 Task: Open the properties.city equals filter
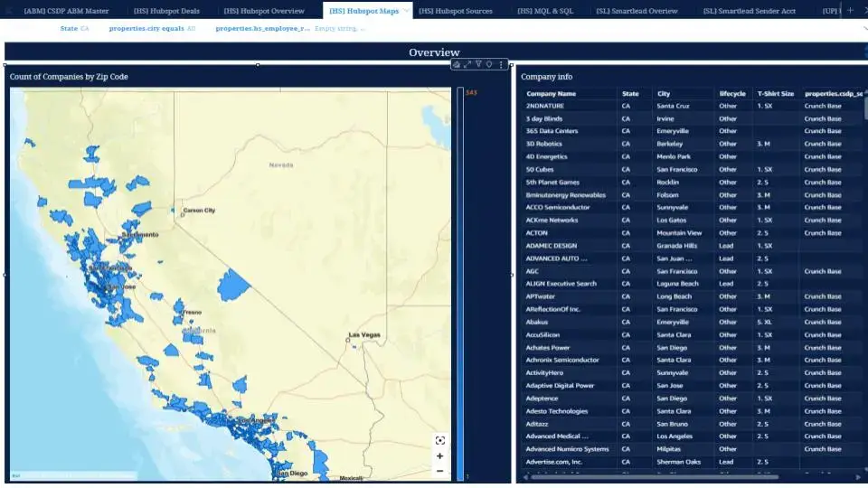(x=151, y=29)
